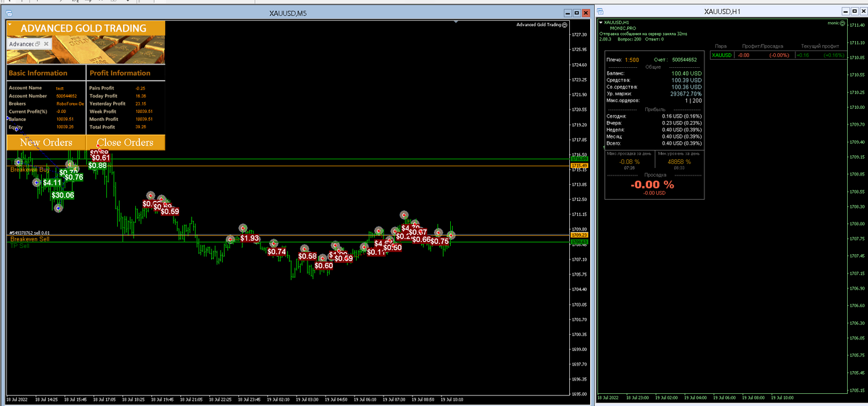Image resolution: width=868 pixels, height=406 pixels.
Task: Select the $0.88 profit label
Action: click(98, 165)
